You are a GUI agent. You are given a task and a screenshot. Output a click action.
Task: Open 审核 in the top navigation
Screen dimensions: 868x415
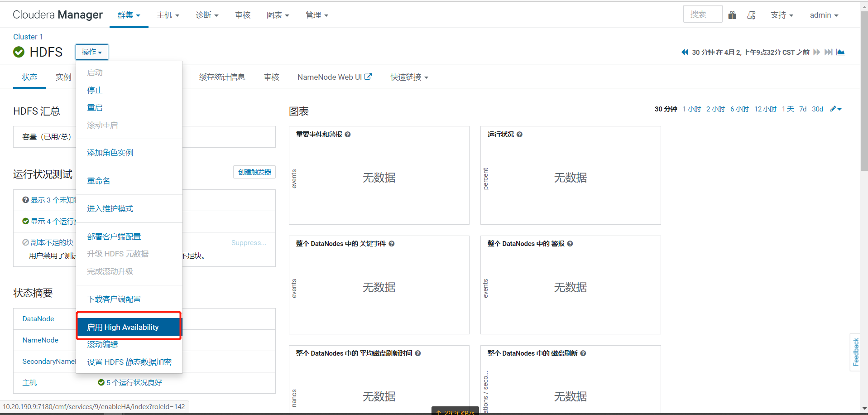coord(243,15)
